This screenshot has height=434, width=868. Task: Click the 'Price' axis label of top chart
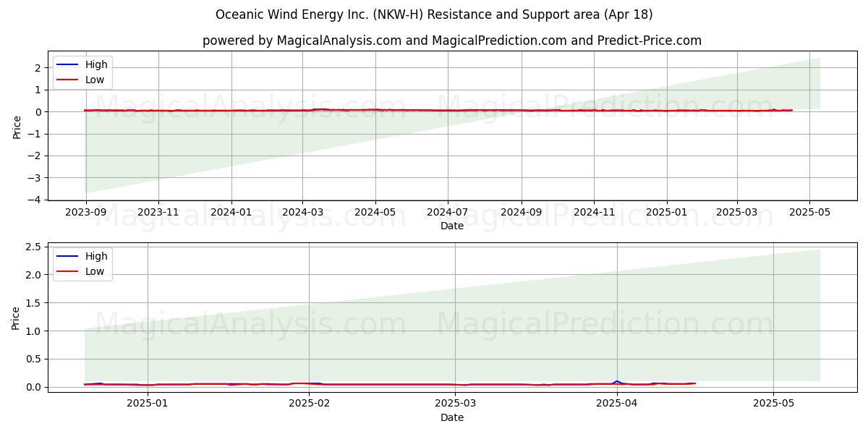[x=17, y=126]
